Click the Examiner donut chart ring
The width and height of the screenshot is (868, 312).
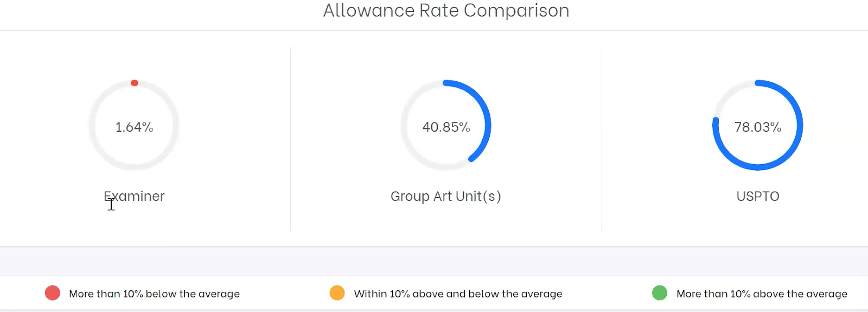pos(134,125)
